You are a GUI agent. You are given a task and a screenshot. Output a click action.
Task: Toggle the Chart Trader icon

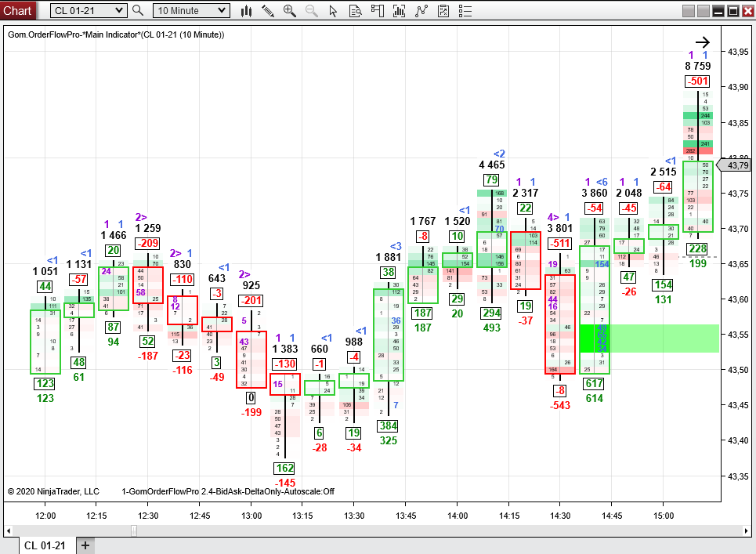(x=378, y=11)
